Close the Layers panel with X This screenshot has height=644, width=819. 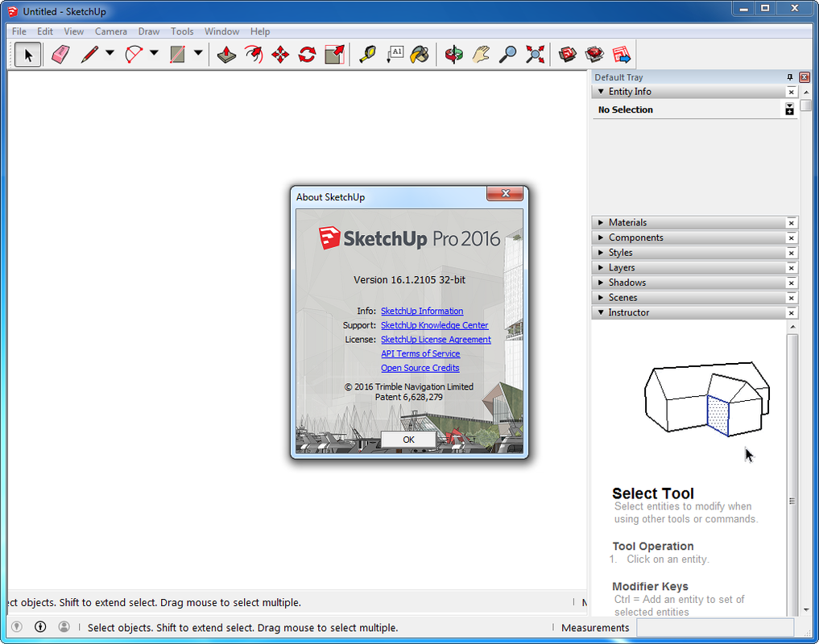pyautogui.click(x=792, y=268)
